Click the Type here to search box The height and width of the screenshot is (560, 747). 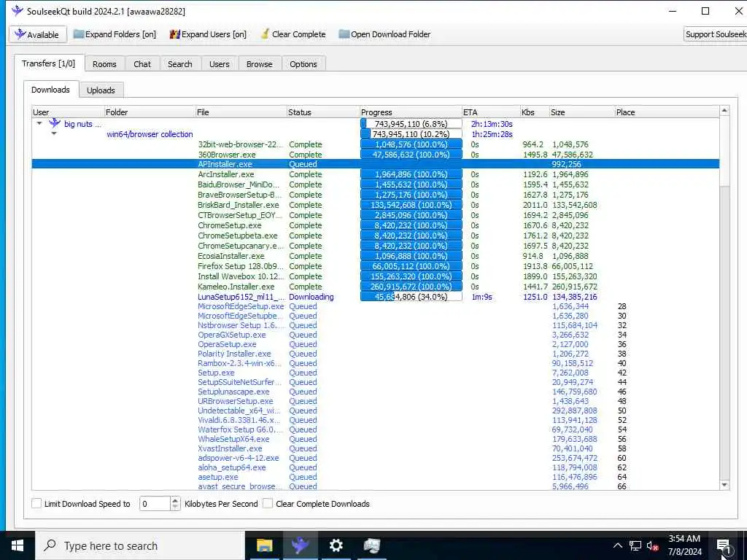[141, 545]
